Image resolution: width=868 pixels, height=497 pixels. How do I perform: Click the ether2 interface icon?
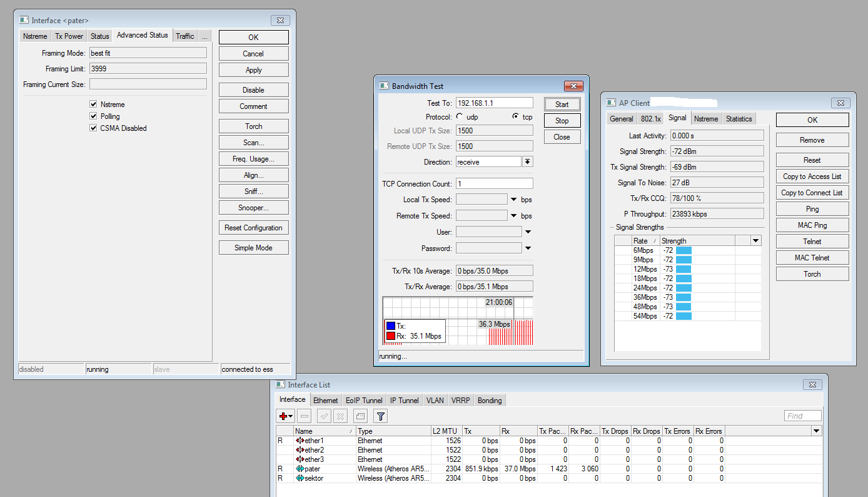tap(300, 450)
